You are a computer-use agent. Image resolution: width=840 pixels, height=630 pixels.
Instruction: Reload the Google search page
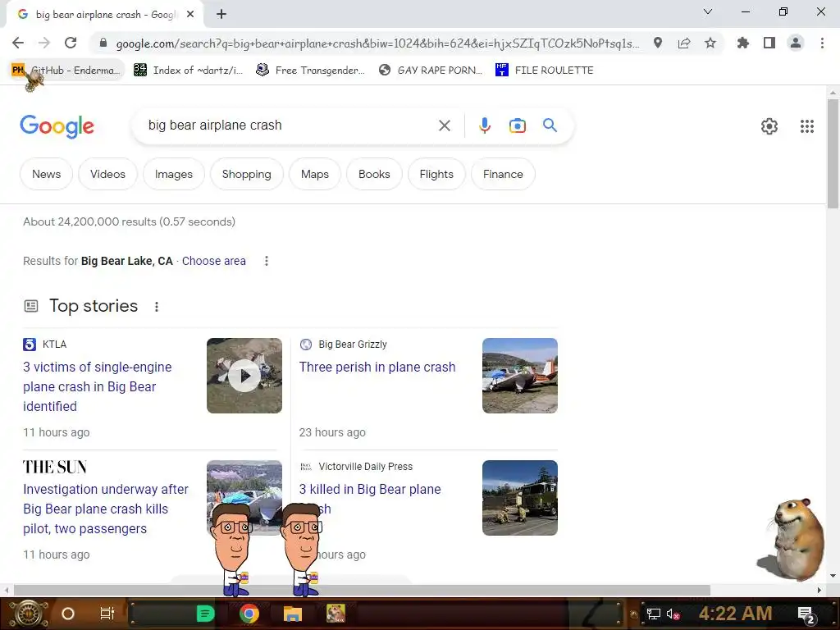tap(71, 43)
